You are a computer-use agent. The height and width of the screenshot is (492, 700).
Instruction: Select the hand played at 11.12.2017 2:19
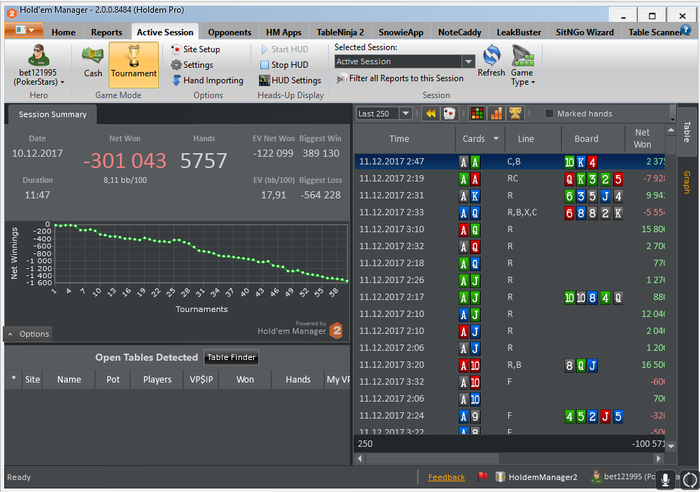click(510, 179)
